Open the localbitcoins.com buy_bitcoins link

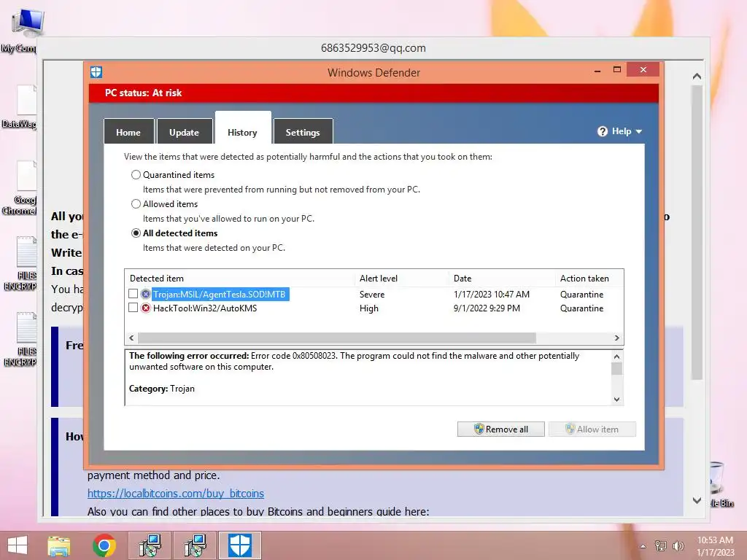point(176,494)
